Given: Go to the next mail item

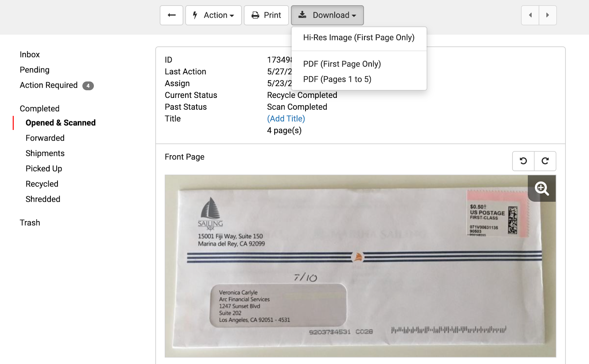Looking at the screenshot, I should pyautogui.click(x=548, y=15).
